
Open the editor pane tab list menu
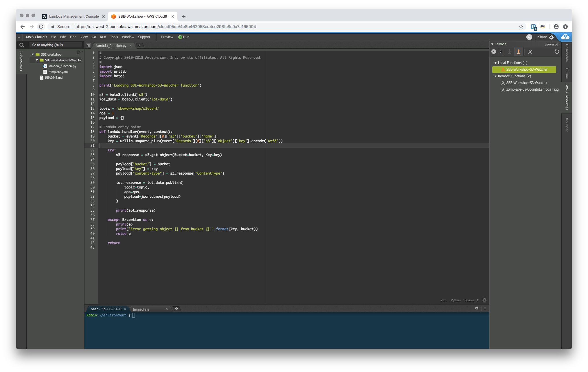click(89, 45)
